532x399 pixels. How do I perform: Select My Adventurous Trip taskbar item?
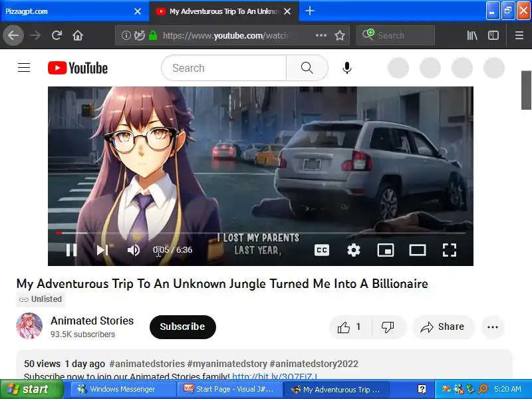click(x=336, y=389)
